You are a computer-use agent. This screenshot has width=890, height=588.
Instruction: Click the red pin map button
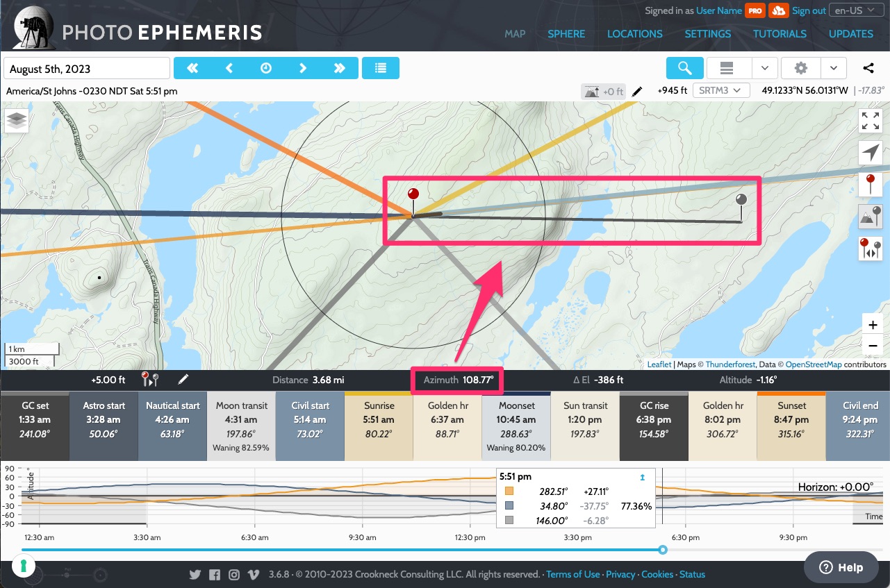pos(871,185)
